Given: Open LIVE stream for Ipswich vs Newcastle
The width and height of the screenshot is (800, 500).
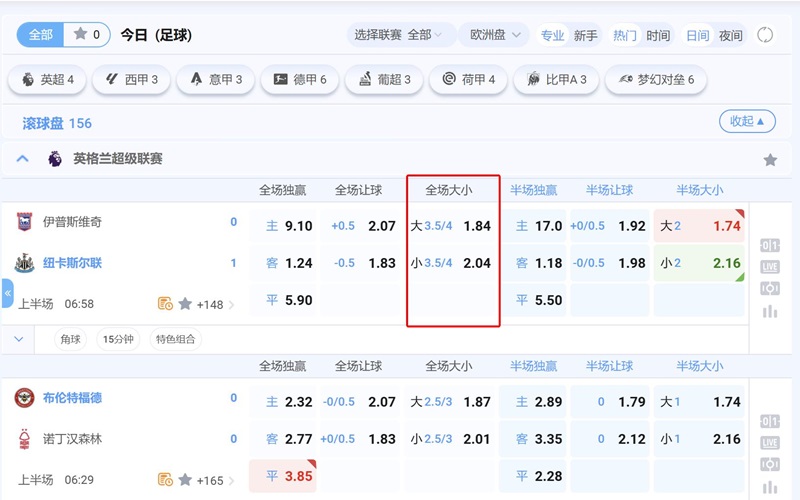Looking at the screenshot, I should tap(769, 266).
